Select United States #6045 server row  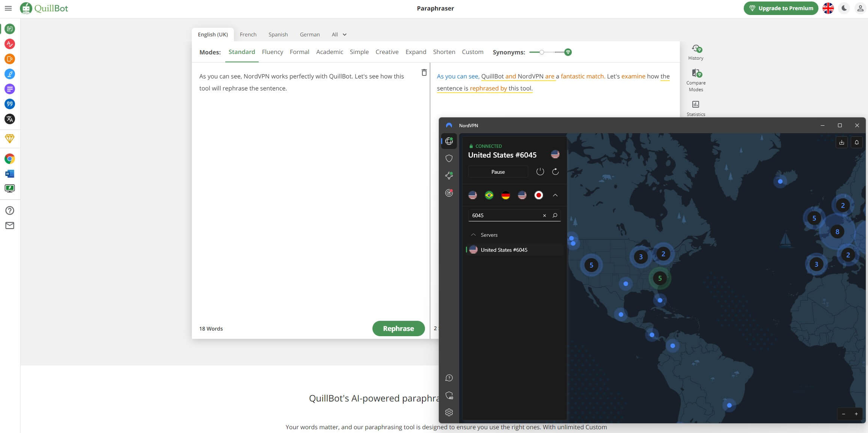coord(514,250)
